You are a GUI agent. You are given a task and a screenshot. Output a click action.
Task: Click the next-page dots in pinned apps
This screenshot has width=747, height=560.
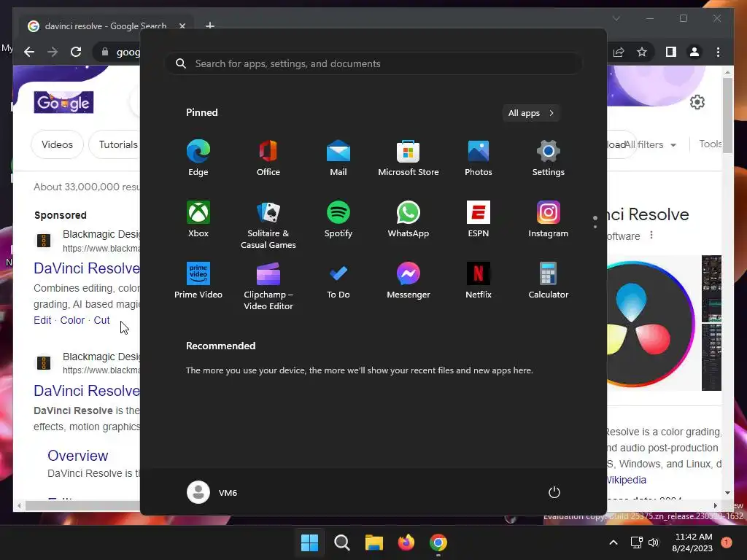point(595,222)
